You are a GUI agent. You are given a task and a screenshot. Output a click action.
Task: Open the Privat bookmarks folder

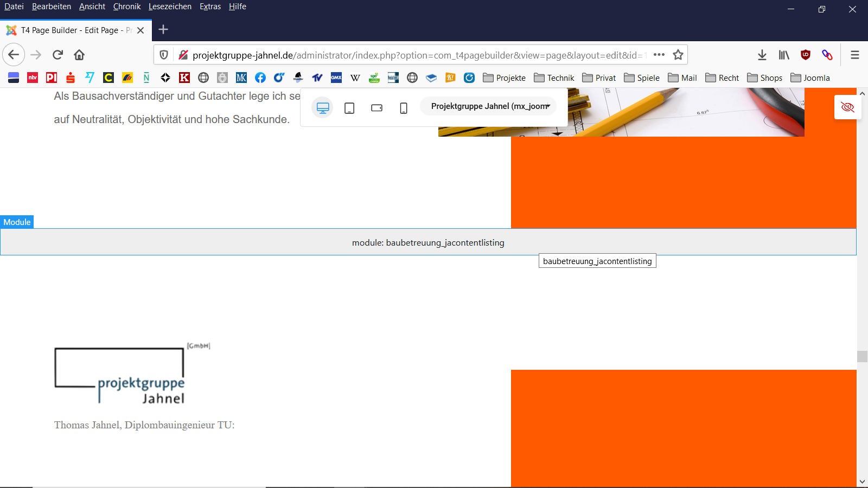click(599, 78)
